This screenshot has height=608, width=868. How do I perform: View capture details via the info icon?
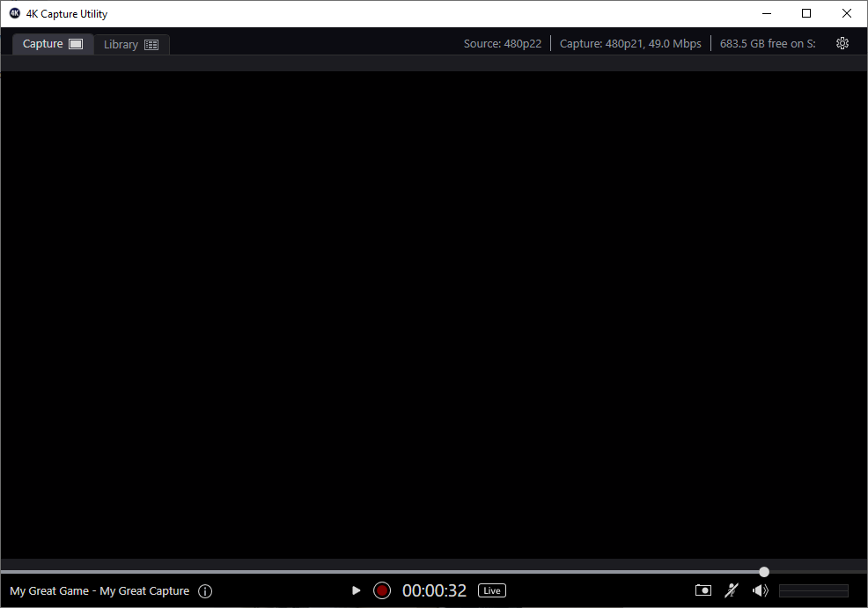point(205,590)
